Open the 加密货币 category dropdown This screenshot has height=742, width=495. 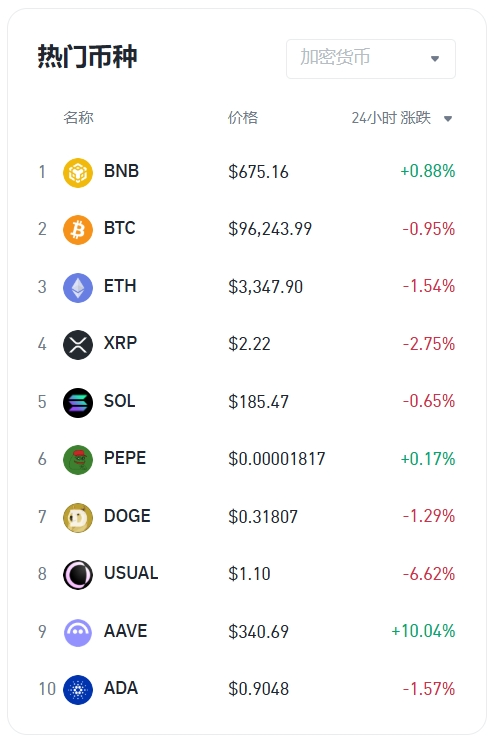tap(371, 59)
